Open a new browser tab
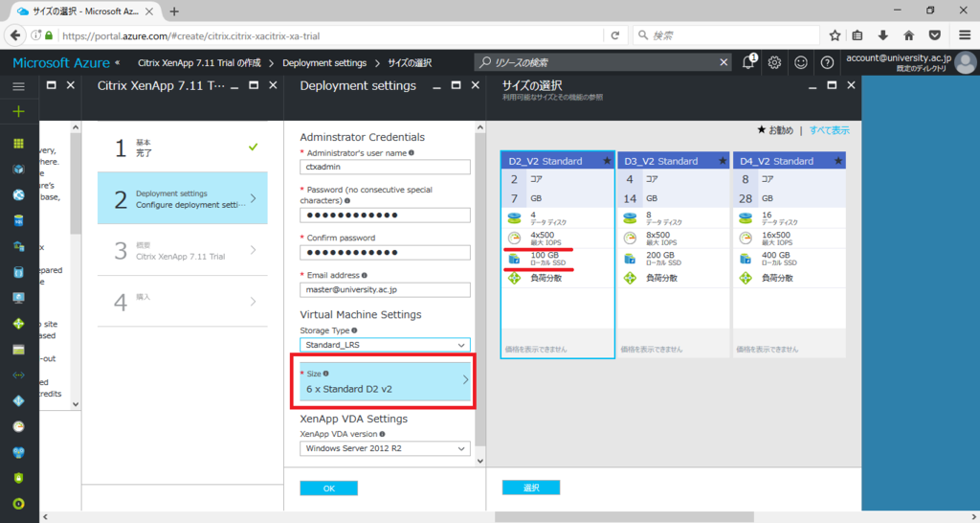This screenshot has height=523, width=980. click(x=174, y=11)
